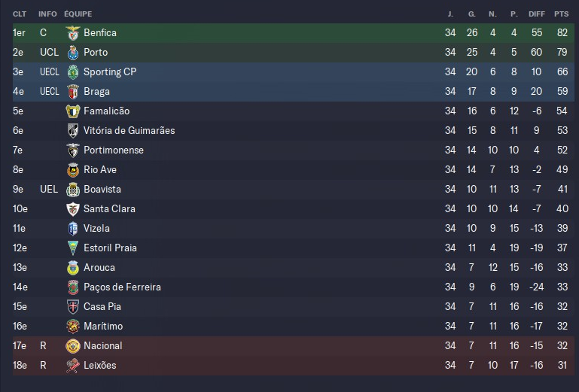Click the Porto club crest icon
This screenshot has width=579, height=392.
[73, 53]
